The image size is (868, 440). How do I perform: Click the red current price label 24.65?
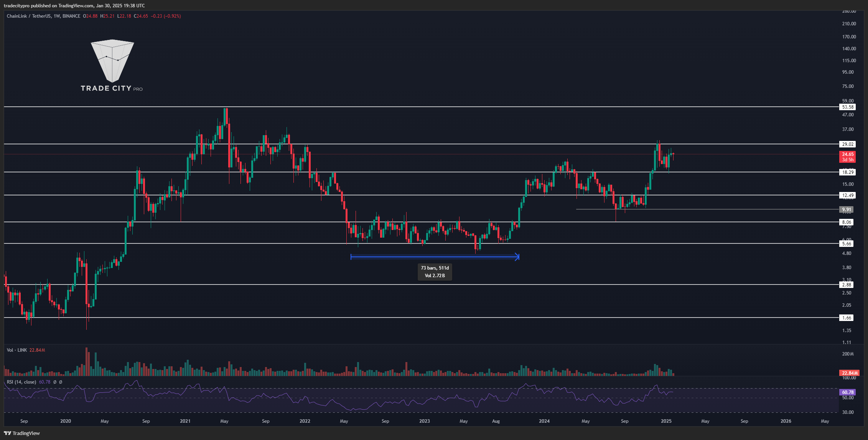click(x=848, y=157)
